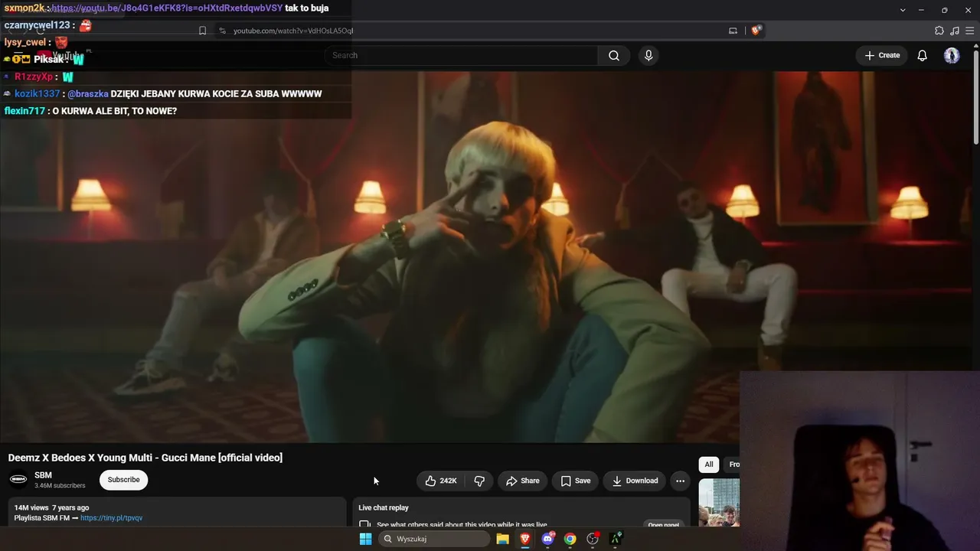Open the browser extensions puzzle icon
The width and height of the screenshot is (980, 551).
point(939,31)
